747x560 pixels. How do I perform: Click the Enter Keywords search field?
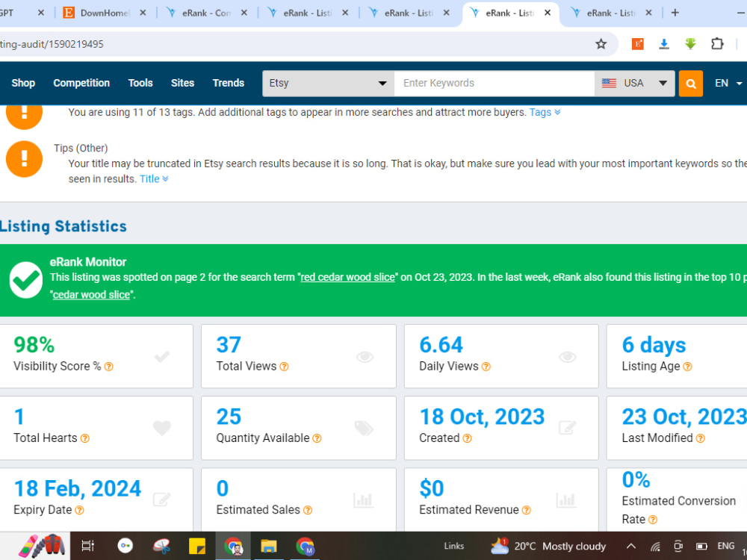point(494,84)
